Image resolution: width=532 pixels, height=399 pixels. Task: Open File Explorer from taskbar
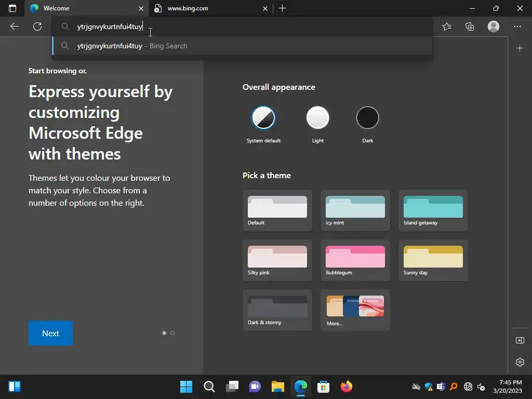coord(277,387)
